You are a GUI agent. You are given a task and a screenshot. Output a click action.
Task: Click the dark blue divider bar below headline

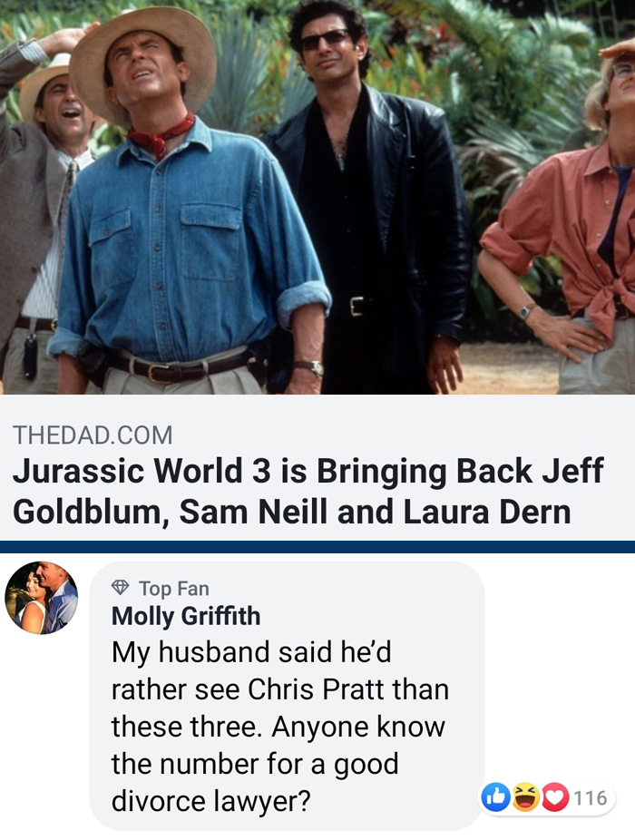coord(317,547)
